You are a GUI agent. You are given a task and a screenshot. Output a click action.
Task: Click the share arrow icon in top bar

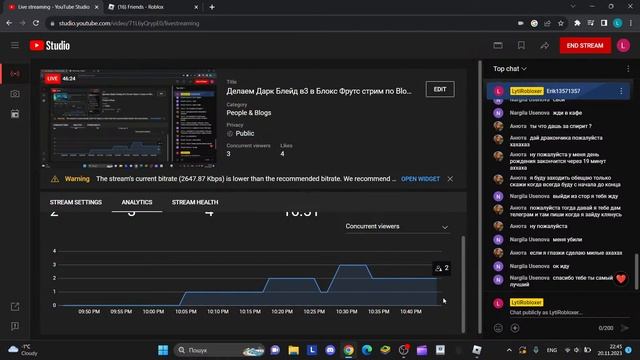point(544,45)
